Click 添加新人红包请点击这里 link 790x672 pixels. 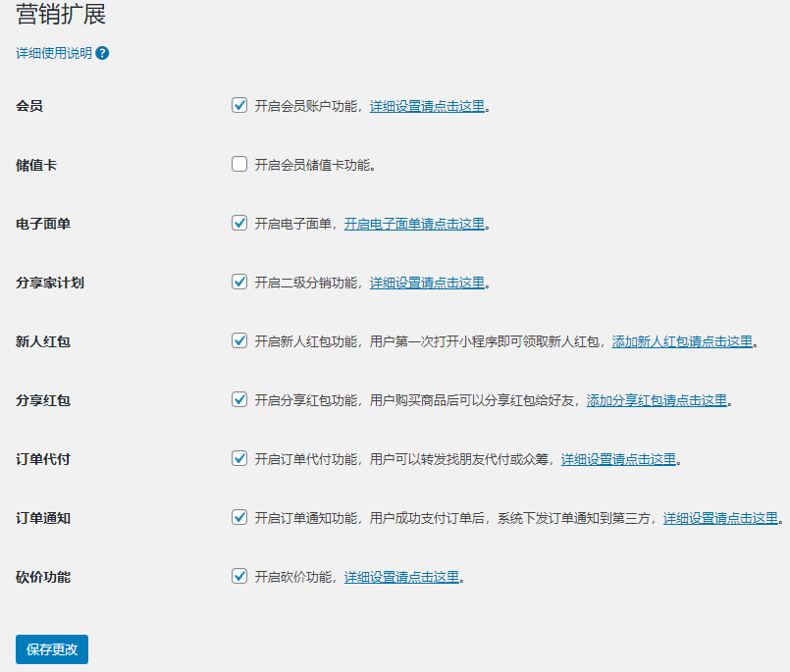pyautogui.click(x=682, y=341)
